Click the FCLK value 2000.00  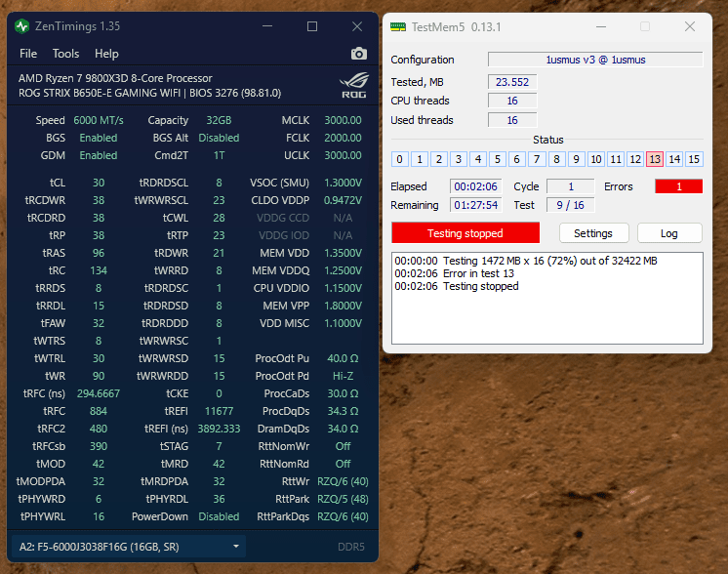click(x=343, y=138)
